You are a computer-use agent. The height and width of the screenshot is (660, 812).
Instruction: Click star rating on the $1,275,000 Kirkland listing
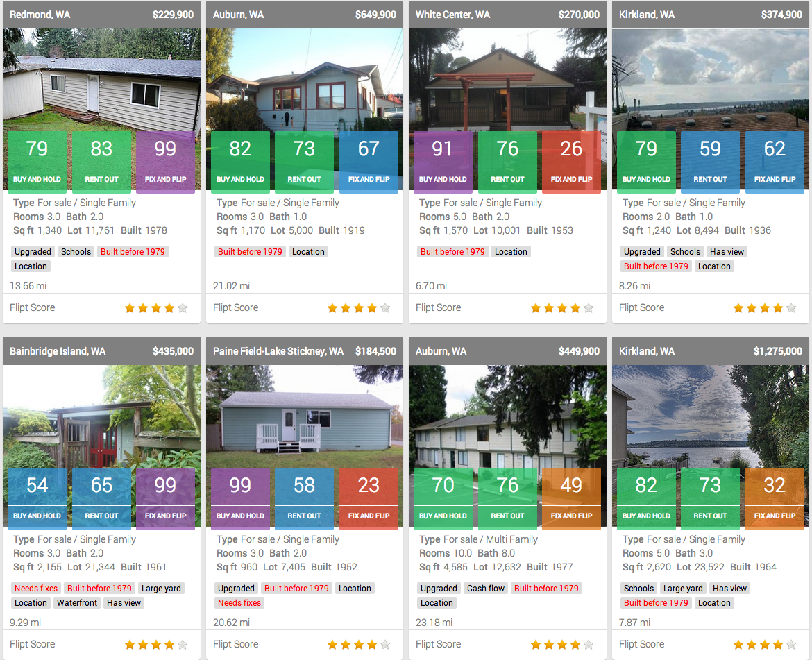pyautogui.click(x=764, y=645)
